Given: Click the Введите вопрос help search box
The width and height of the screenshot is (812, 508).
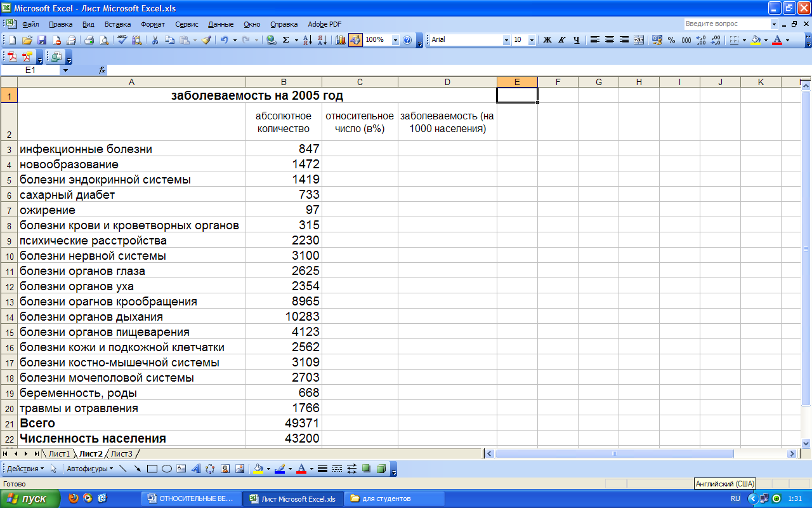Looking at the screenshot, I should [727, 23].
